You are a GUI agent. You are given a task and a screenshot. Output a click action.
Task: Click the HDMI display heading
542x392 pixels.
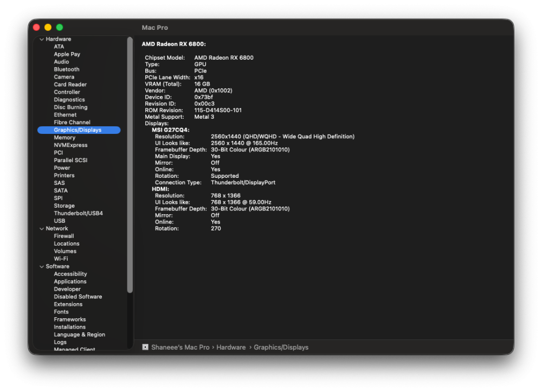160,189
